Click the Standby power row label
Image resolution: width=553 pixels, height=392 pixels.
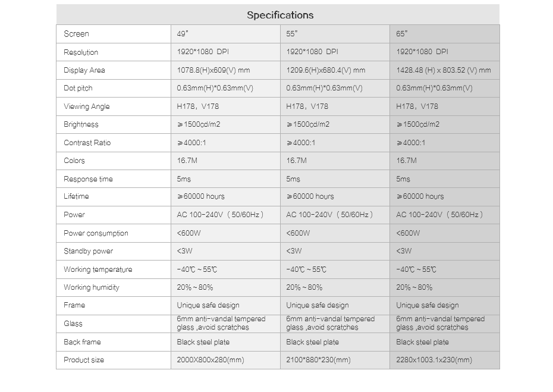[88, 251]
